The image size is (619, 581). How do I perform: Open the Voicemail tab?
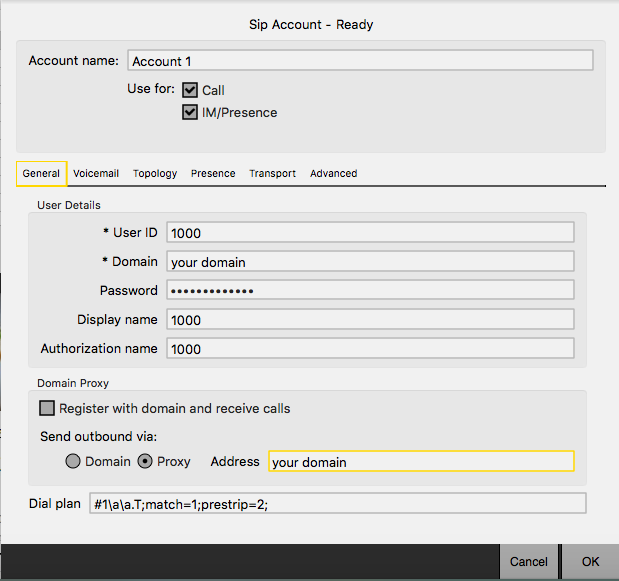[96, 174]
